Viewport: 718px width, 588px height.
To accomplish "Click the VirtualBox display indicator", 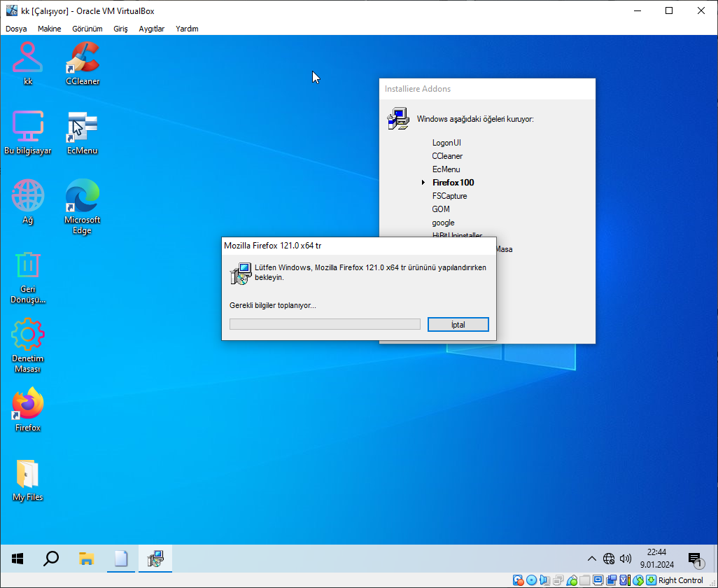I will tap(598, 580).
